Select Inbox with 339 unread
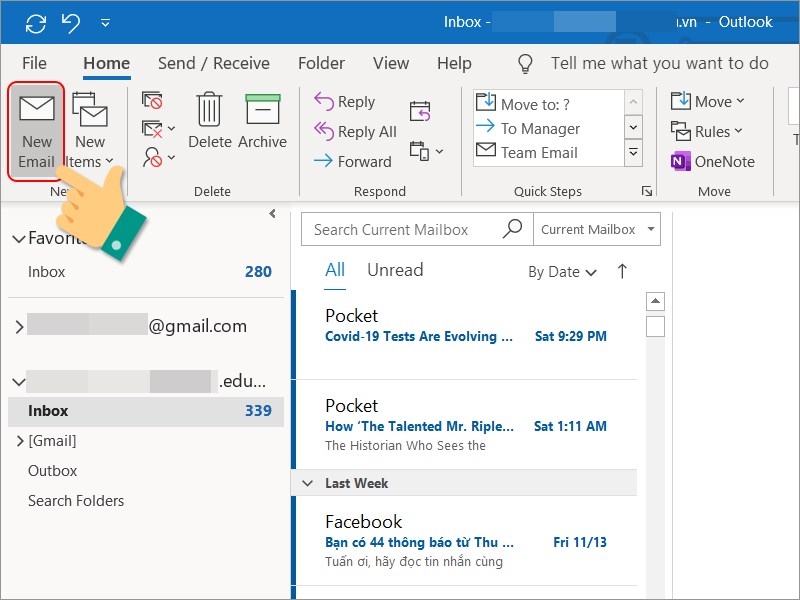This screenshot has width=800, height=600. (146, 411)
